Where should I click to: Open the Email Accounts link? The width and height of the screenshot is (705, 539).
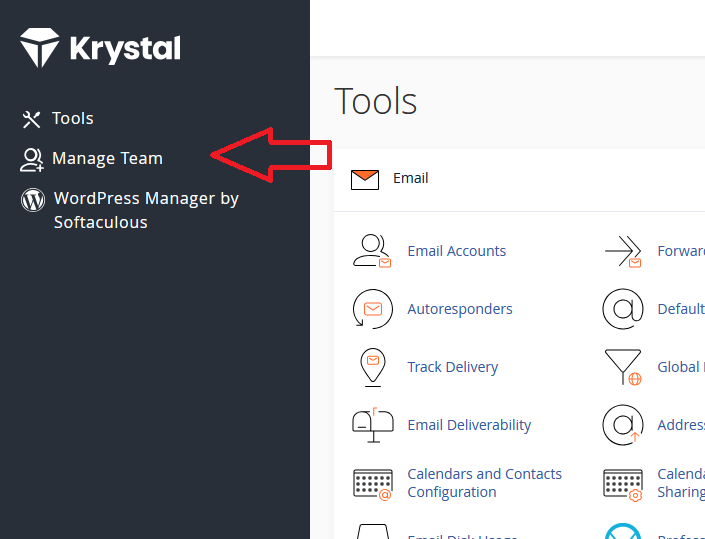pyautogui.click(x=456, y=251)
